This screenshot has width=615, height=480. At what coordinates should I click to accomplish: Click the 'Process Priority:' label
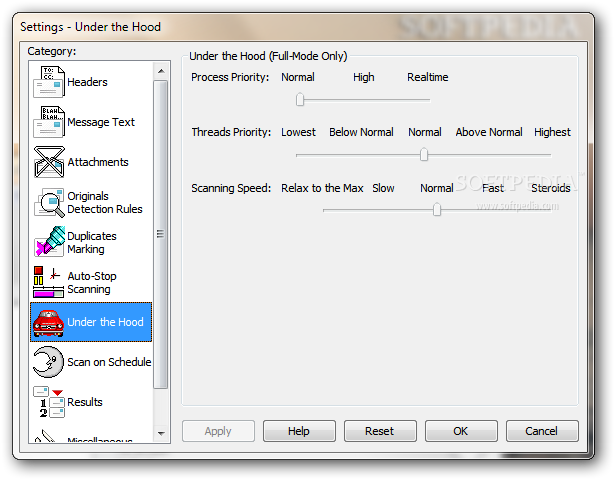230,77
